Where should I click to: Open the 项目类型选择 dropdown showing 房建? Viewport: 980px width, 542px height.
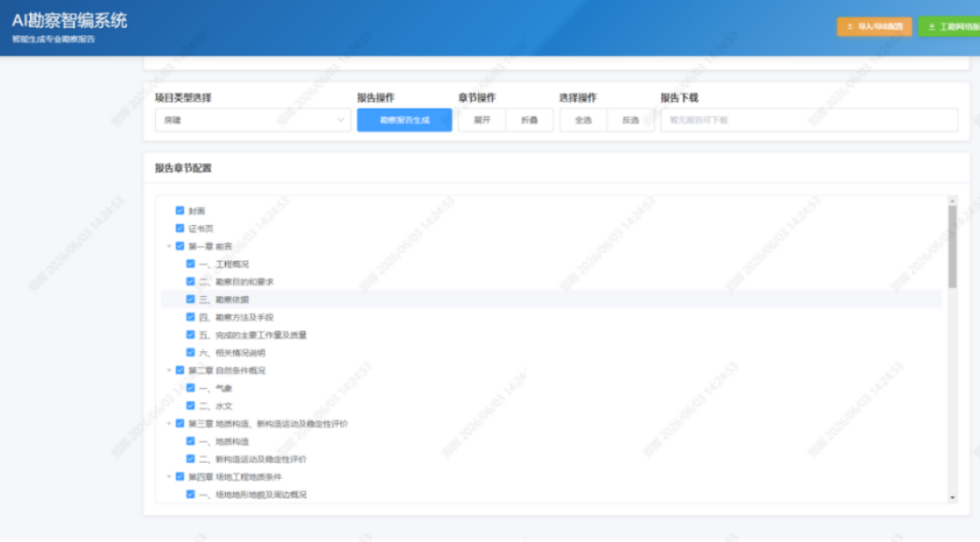tap(253, 120)
